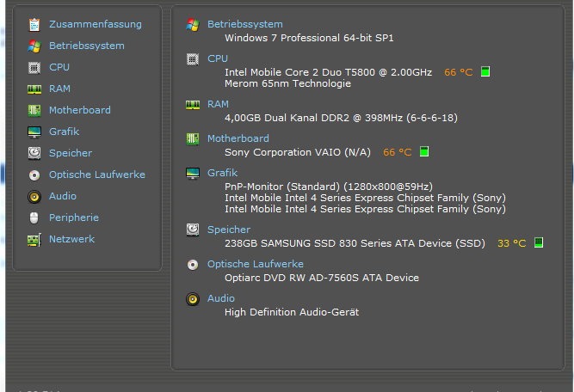Click the Motherboard temperature green indicator
Screen dimensions: 574x392
424,151
